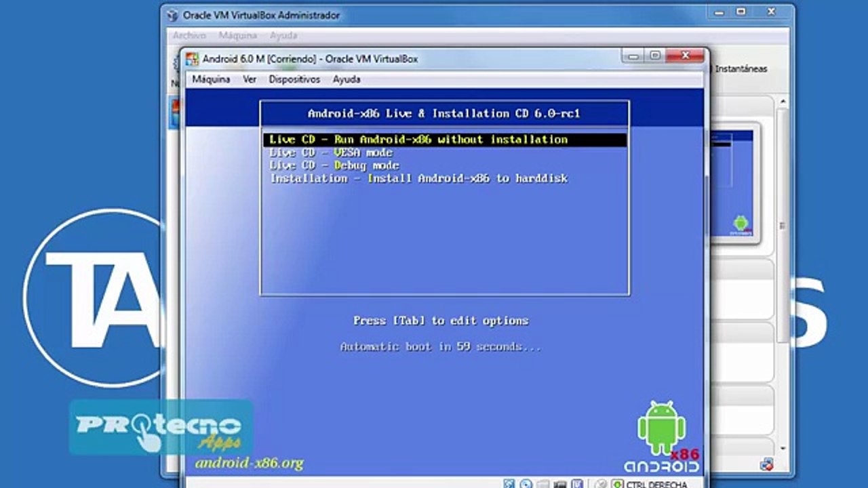Click the green keyboard capture indicator beside CTRL DERECHA
This screenshot has height=488, width=868.
[616, 484]
